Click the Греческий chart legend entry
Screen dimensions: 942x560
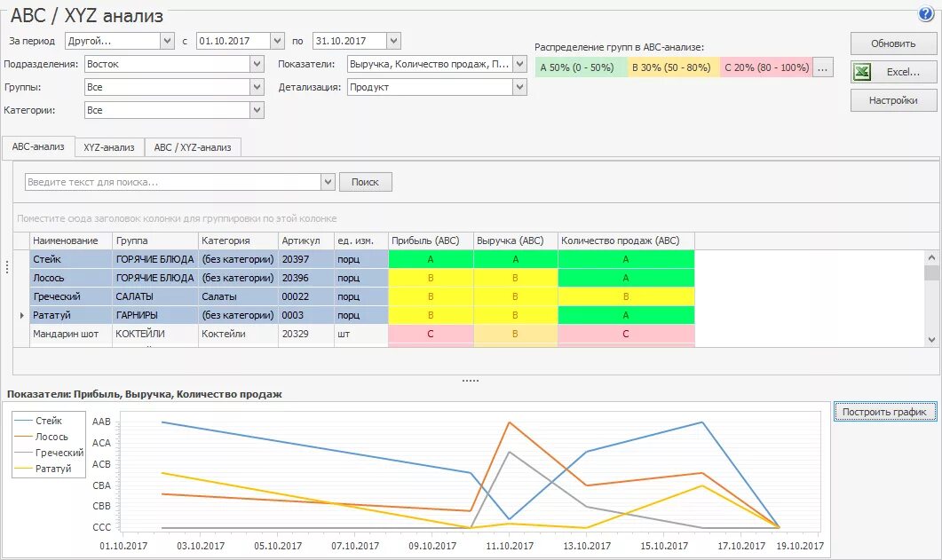tap(50, 453)
